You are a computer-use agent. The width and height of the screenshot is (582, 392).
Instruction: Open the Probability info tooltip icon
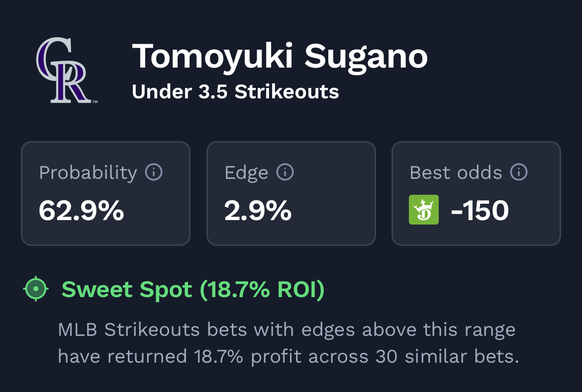point(154,172)
